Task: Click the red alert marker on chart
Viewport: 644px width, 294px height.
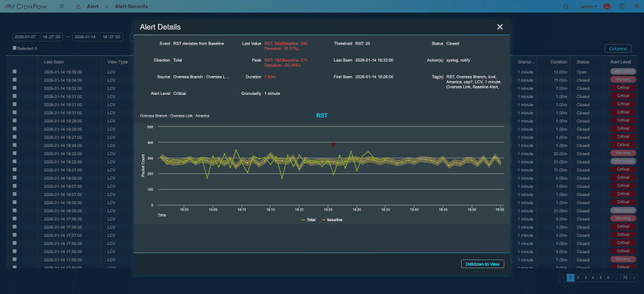Action: click(333, 144)
